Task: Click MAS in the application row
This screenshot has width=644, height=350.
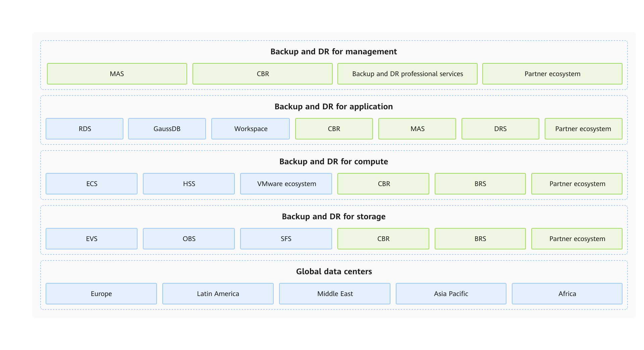Action: (x=417, y=129)
